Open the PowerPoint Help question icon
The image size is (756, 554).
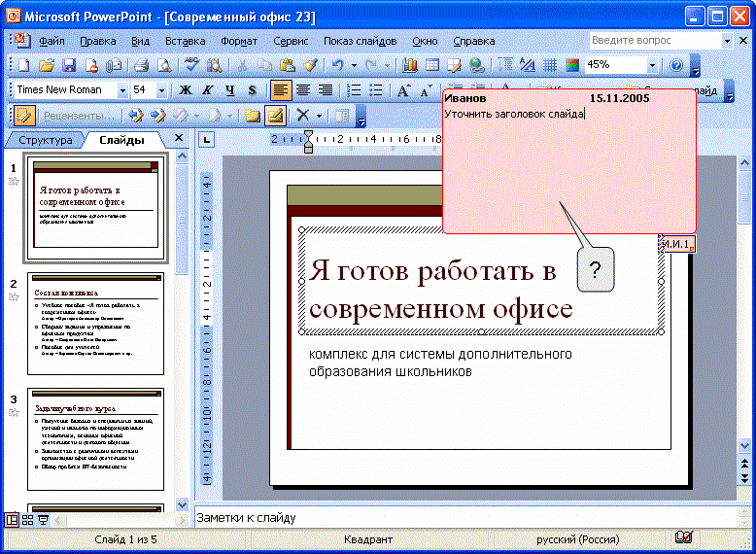tap(676, 65)
